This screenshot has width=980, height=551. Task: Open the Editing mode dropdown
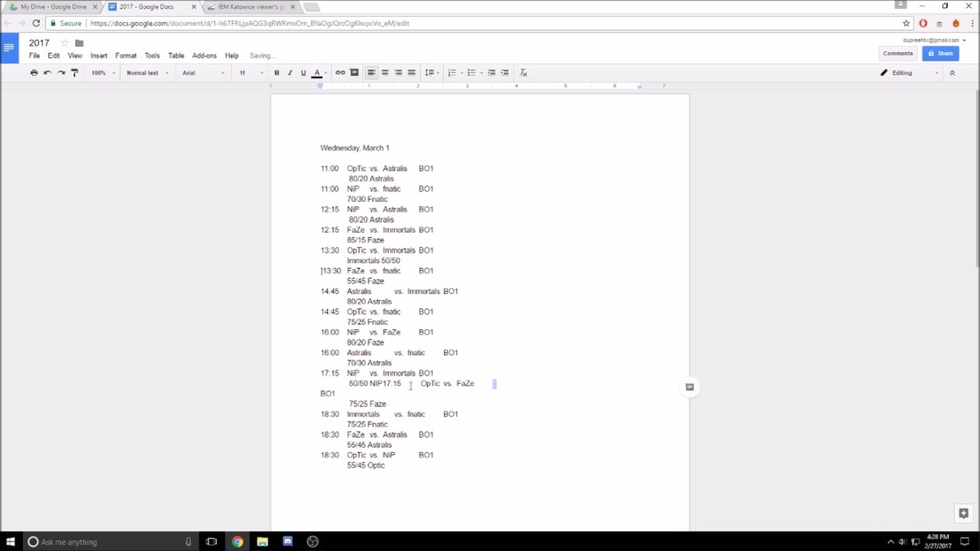(909, 73)
